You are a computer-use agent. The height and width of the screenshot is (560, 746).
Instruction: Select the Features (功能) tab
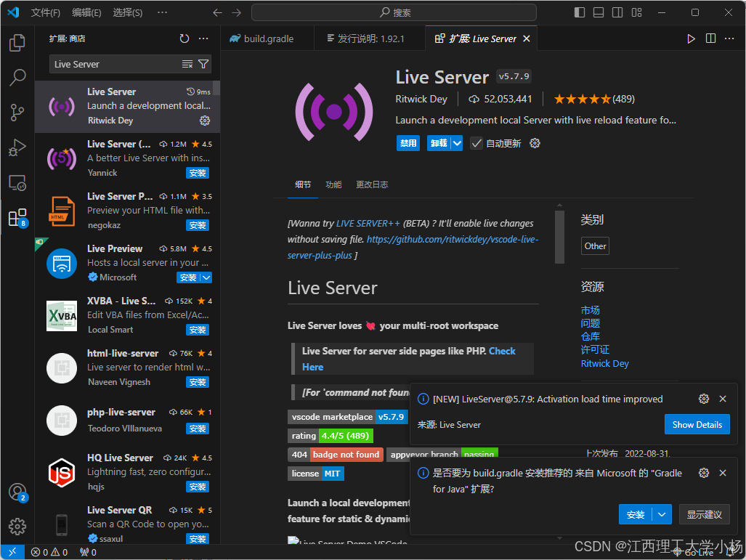tap(333, 184)
